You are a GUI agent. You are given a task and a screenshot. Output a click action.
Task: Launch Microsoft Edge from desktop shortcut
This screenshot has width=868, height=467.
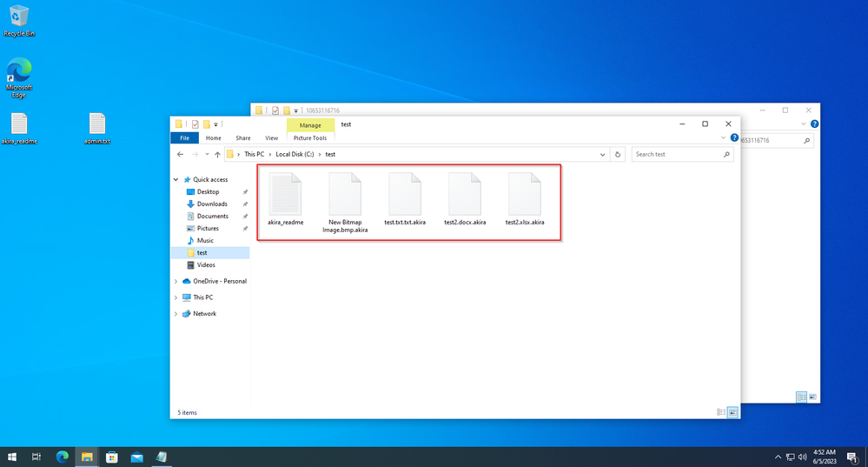coord(19,77)
